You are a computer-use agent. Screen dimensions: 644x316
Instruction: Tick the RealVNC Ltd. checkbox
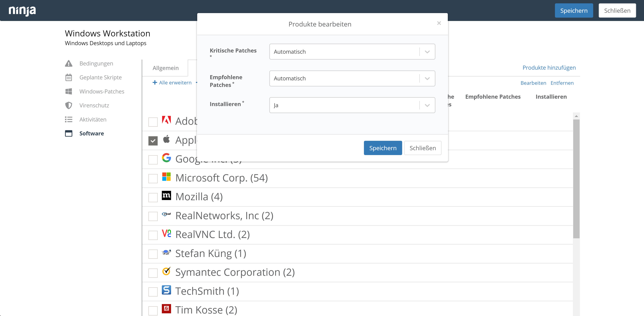[x=153, y=235]
